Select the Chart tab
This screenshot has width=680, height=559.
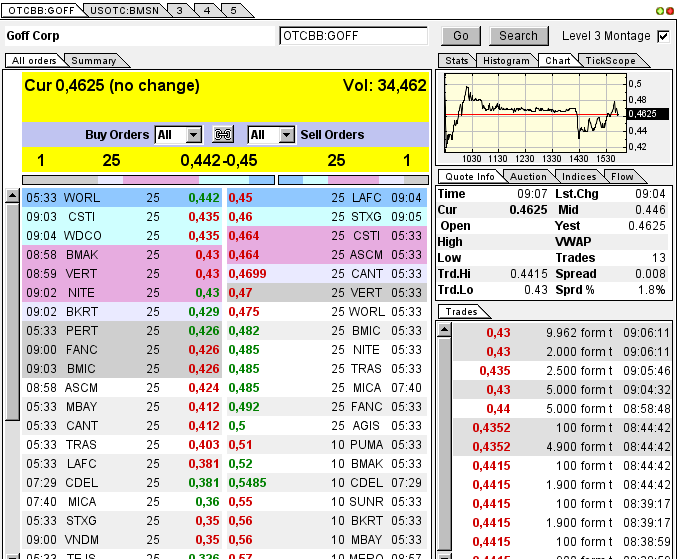(x=558, y=61)
